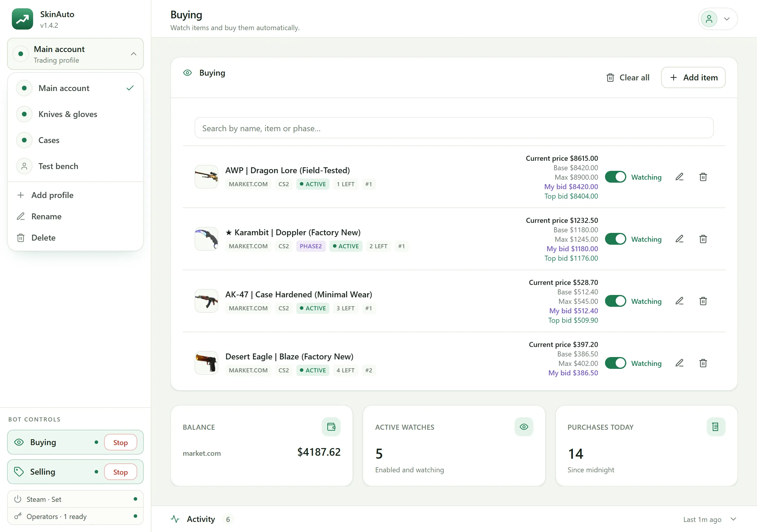Toggle watching for AWP Dragon Lore
The width and height of the screenshot is (757, 532).
point(616,177)
